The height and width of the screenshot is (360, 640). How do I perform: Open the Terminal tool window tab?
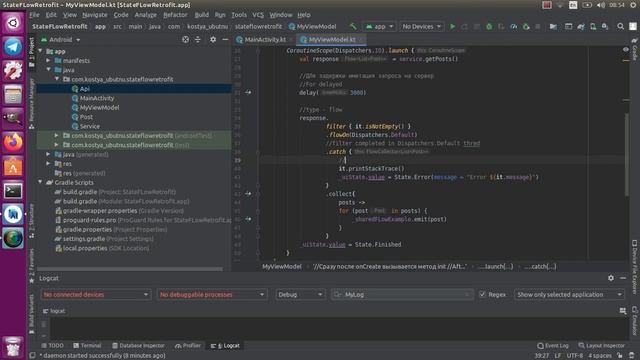[87, 346]
